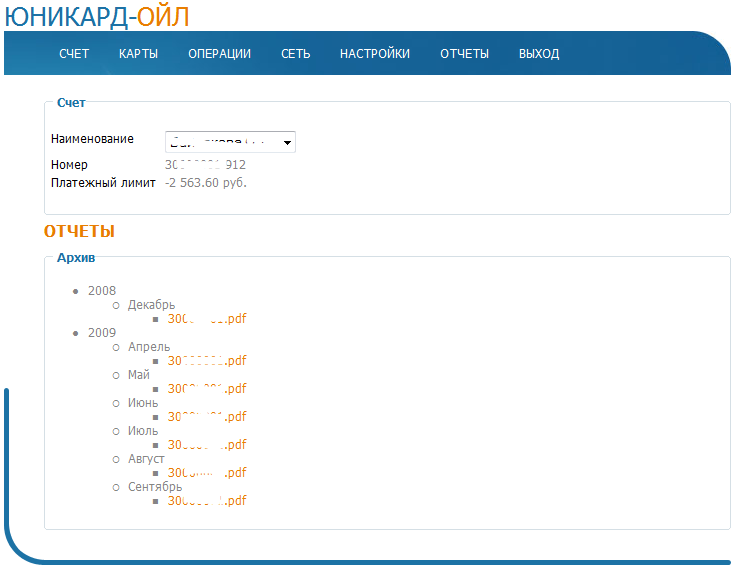Open the Апрель 2009 PDF report
This screenshot has width=737, height=571.
pos(207,361)
